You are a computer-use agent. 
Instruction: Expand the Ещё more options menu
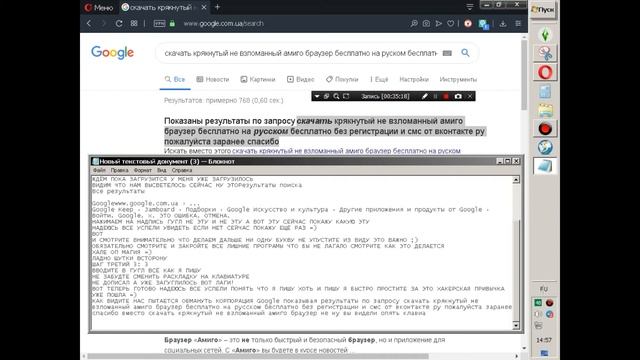coord(379,79)
